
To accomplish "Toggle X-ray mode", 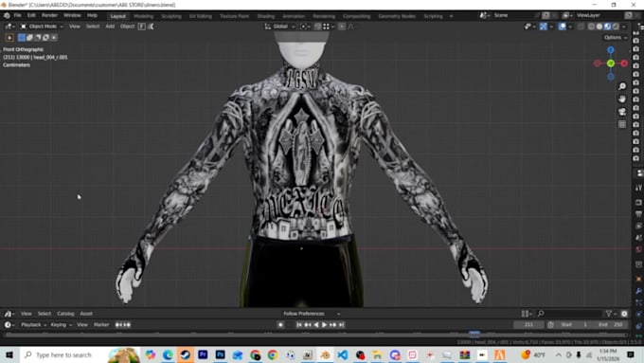I will tap(581, 27).
